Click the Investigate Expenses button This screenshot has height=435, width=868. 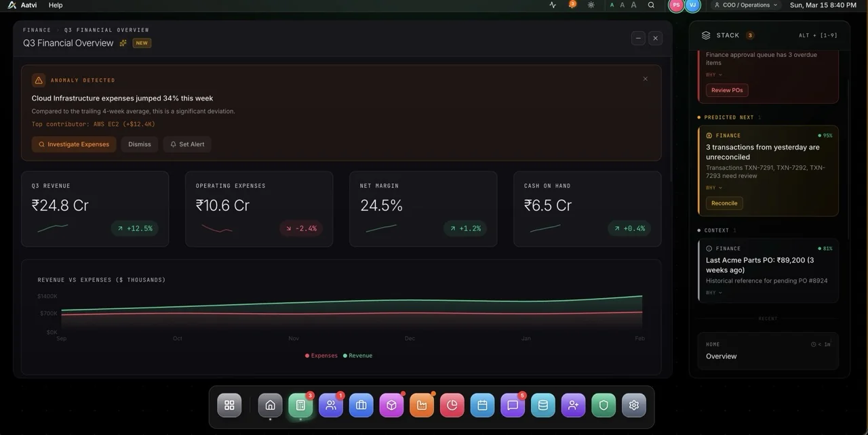coord(74,144)
